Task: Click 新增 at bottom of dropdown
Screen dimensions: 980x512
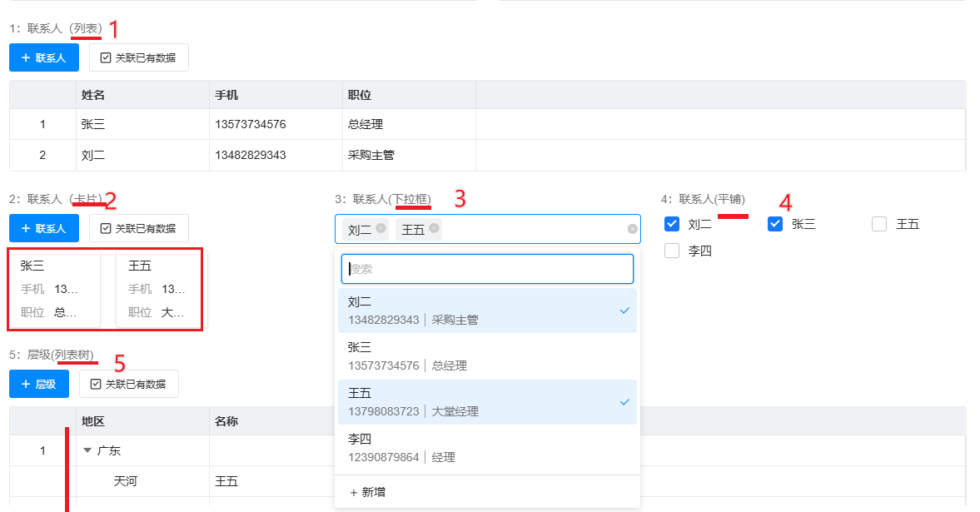Action: tap(367, 492)
